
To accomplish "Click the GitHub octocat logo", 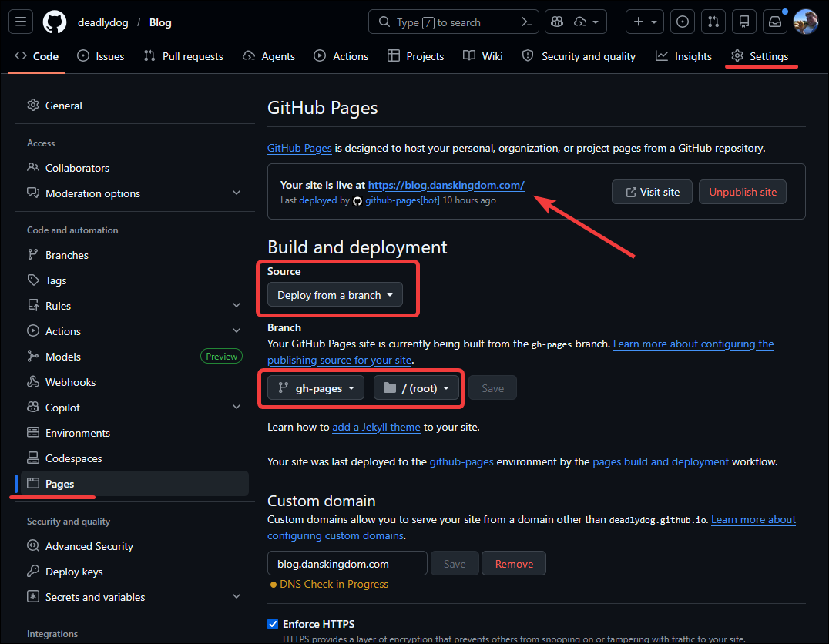I will (x=54, y=22).
